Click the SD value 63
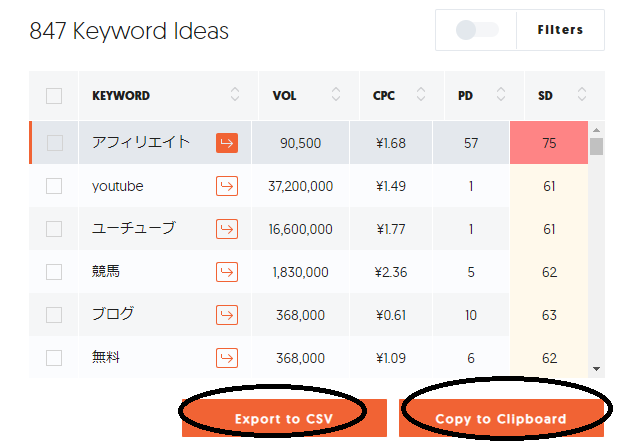 (549, 315)
